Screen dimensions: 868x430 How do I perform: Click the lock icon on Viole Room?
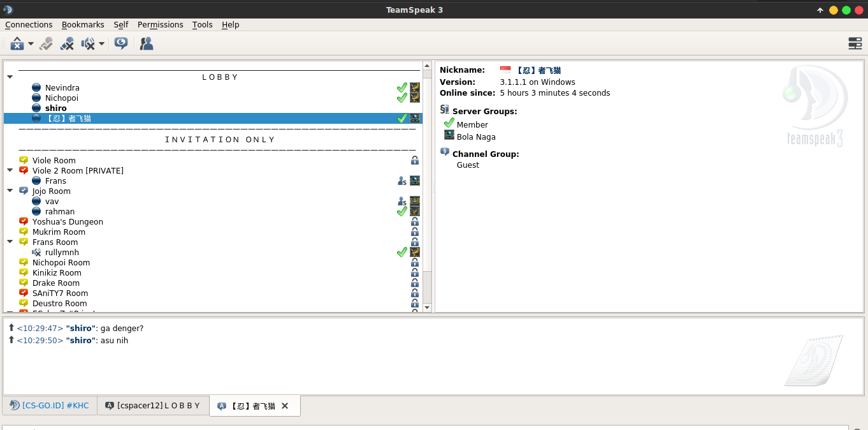tap(415, 160)
